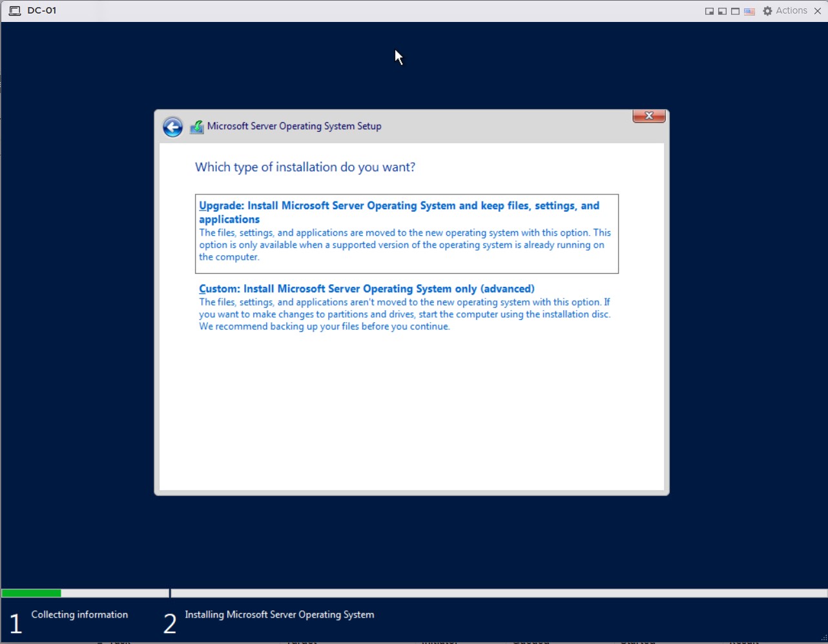Viewport: 828px width, 644px height.
Task: Click the first window layout icon in console header
Action: click(709, 11)
